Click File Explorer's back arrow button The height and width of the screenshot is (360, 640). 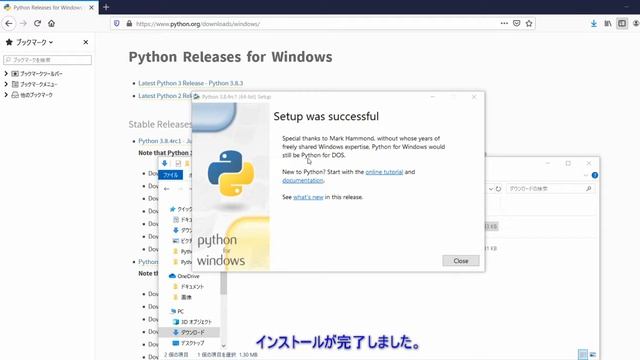click(167, 189)
